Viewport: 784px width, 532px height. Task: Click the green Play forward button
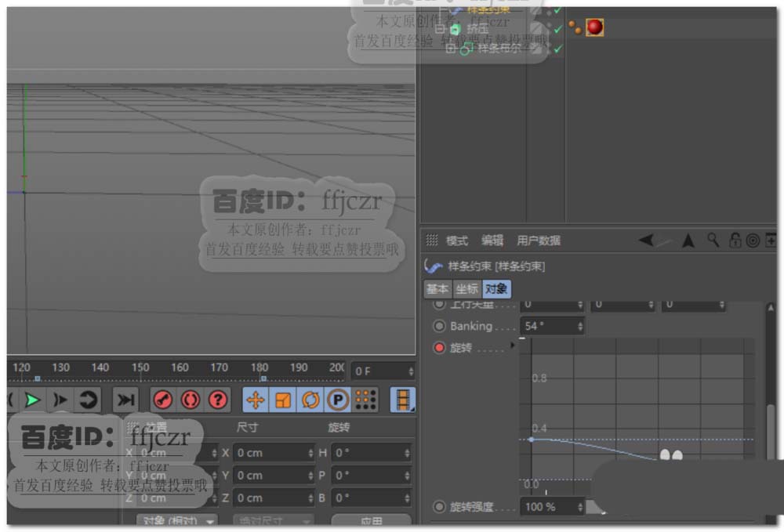tap(32, 400)
